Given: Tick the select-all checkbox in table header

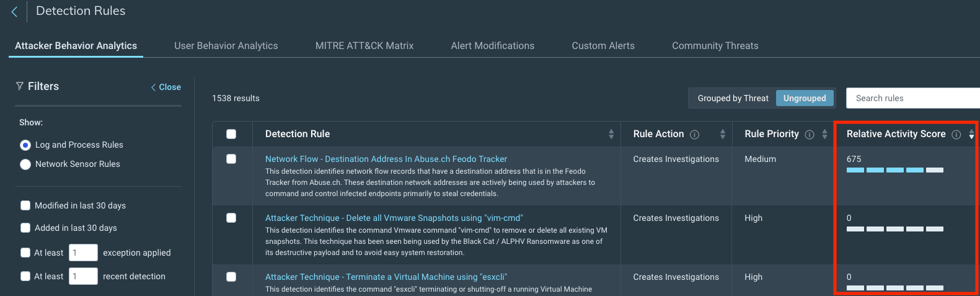Looking at the screenshot, I should tap(231, 134).
